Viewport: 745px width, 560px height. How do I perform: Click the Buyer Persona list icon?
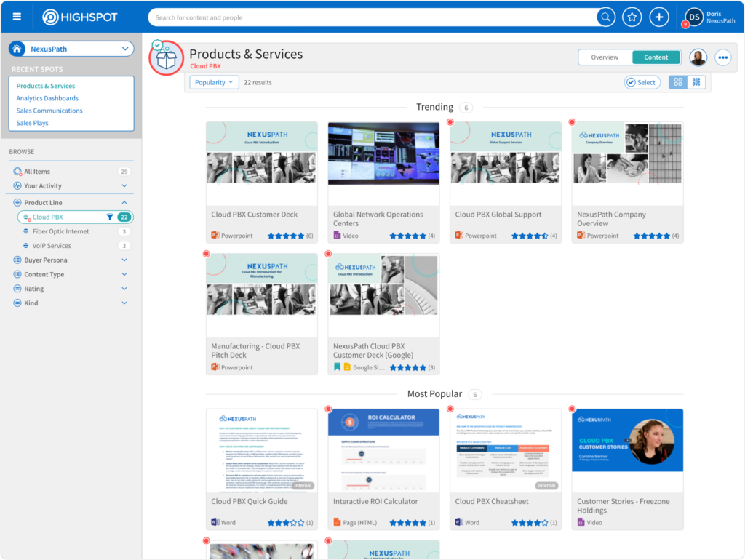17,260
